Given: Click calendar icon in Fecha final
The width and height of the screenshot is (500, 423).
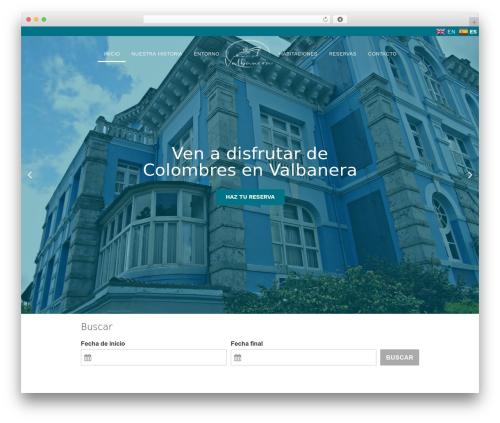Looking at the screenshot, I should coord(237,358).
